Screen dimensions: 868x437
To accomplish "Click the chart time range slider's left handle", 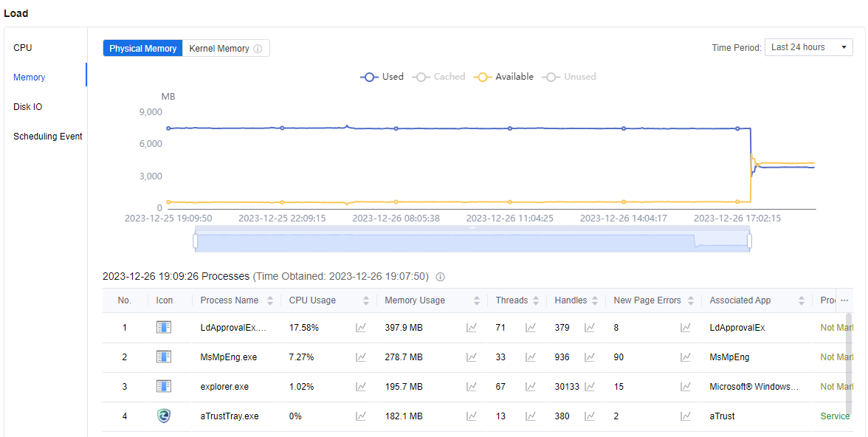I will (x=196, y=241).
